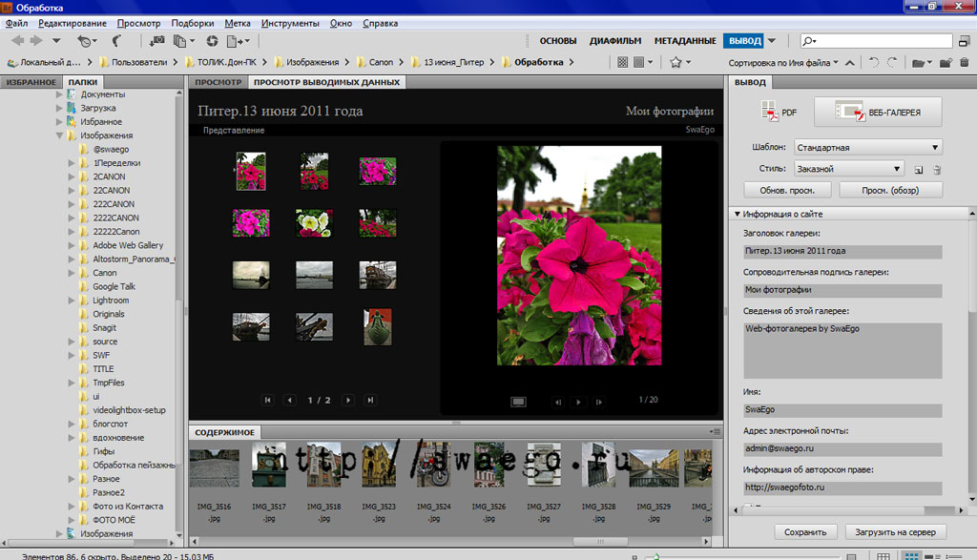
Task: Click the search input field
Action: [x=876, y=41]
